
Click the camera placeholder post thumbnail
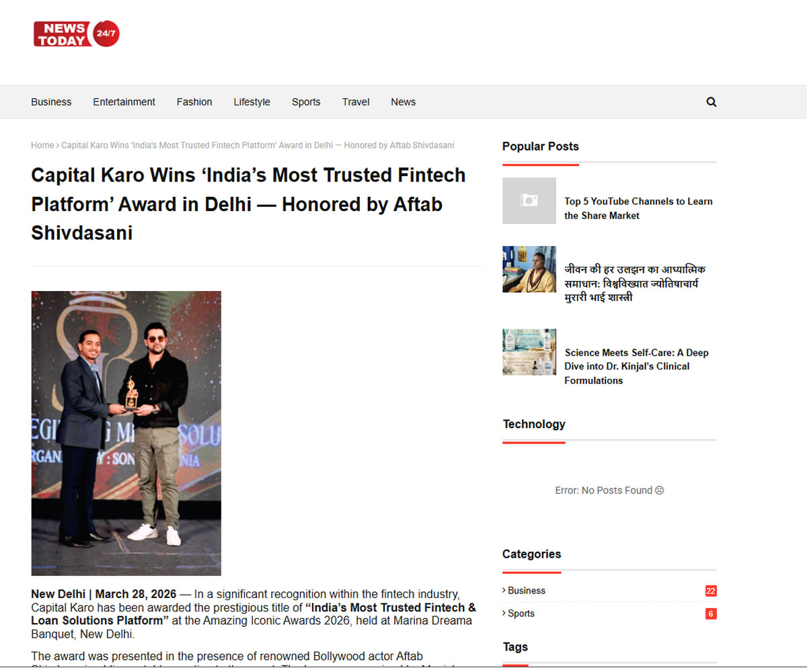tap(529, 201)
